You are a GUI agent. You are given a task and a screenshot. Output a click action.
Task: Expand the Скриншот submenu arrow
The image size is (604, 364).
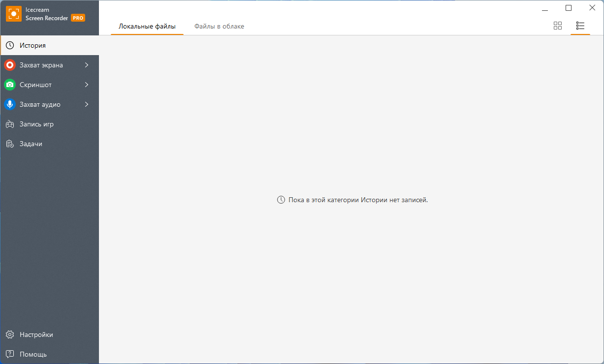[87, 85]
